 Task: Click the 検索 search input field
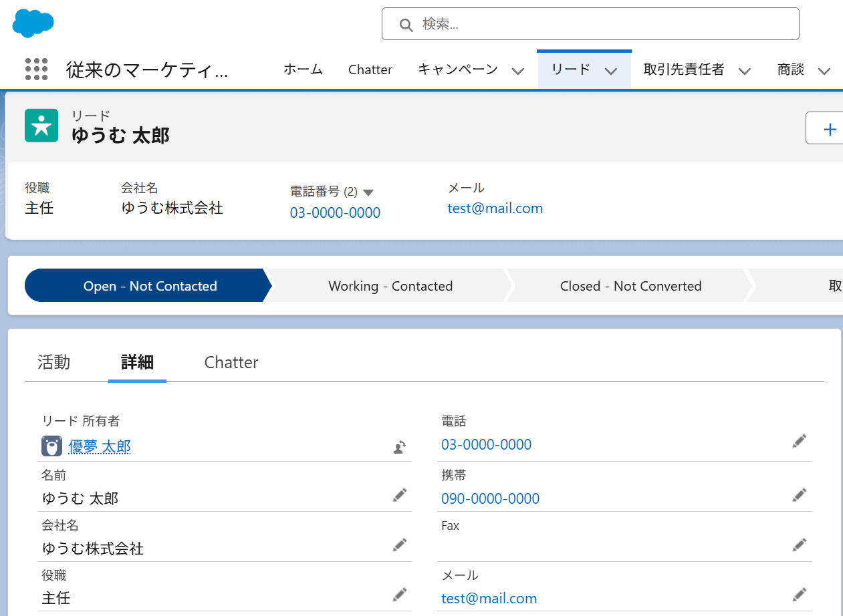(x=602, y=25)
